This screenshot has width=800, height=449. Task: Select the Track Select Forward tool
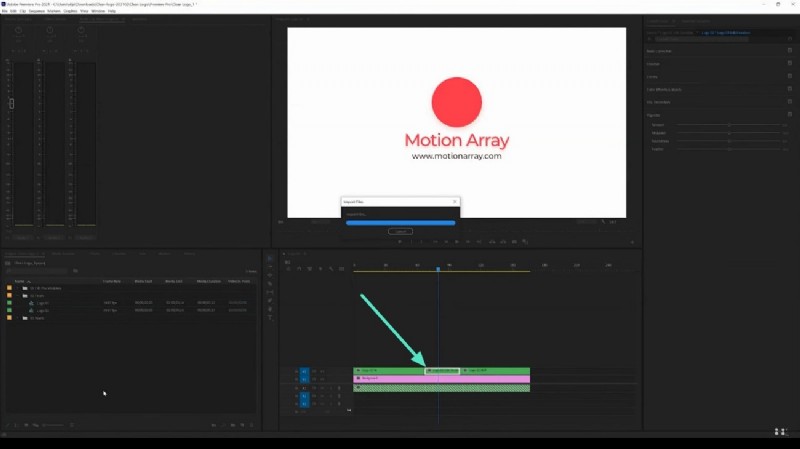click(270, 267)
